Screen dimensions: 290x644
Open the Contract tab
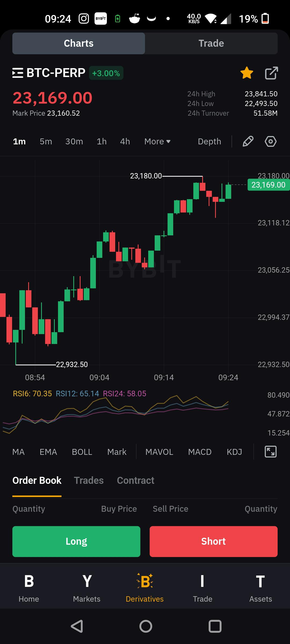136,480
